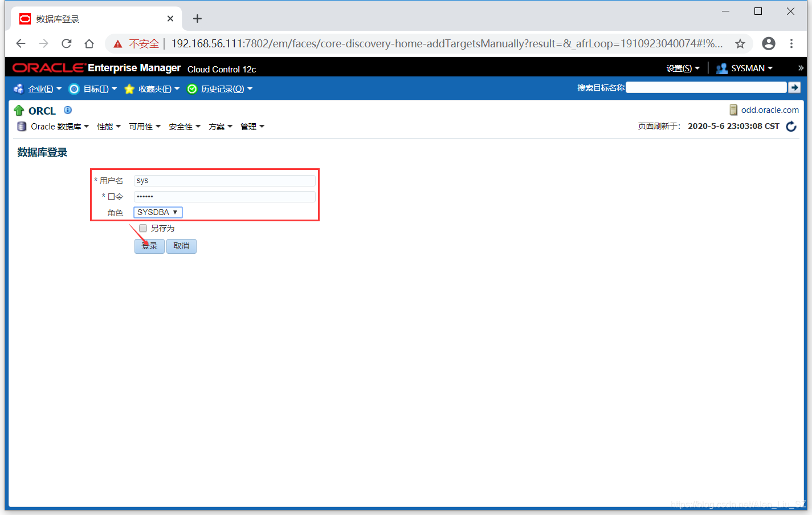812x515 pixels.
Task: Click the SYSMAN user icon
Action: 721,68
